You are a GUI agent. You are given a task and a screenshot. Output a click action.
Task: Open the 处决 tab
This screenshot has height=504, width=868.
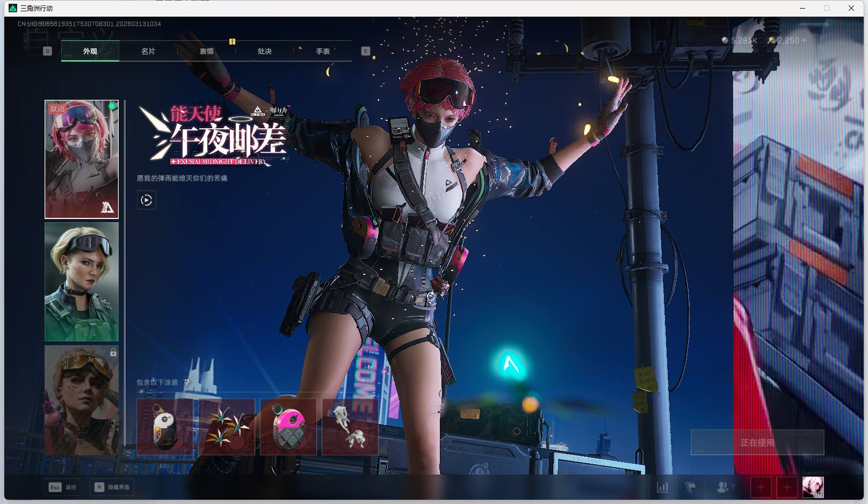click(x=264, y=52)
